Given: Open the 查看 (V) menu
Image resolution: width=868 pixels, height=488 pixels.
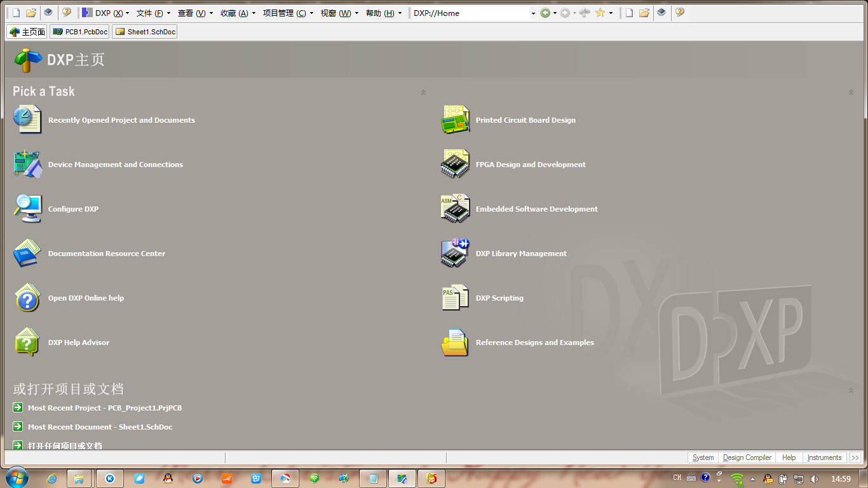Looking at the screenshot, I should click(x=195, y=13).
